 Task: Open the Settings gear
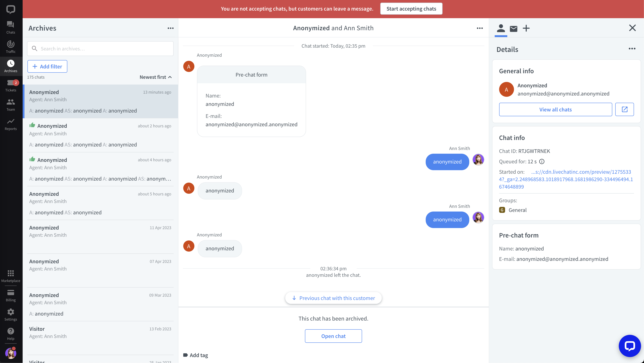pos(11,315)
